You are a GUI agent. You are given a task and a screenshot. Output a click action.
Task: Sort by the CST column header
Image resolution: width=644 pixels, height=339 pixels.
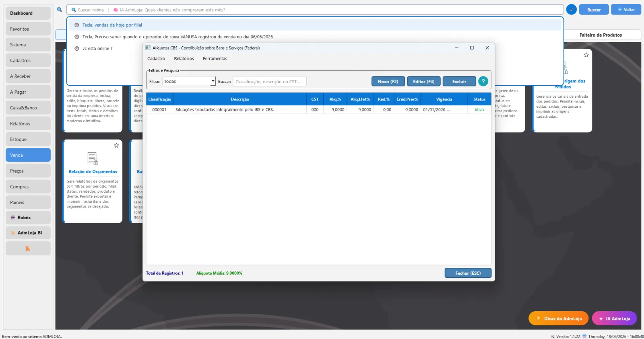coord(315,99)
